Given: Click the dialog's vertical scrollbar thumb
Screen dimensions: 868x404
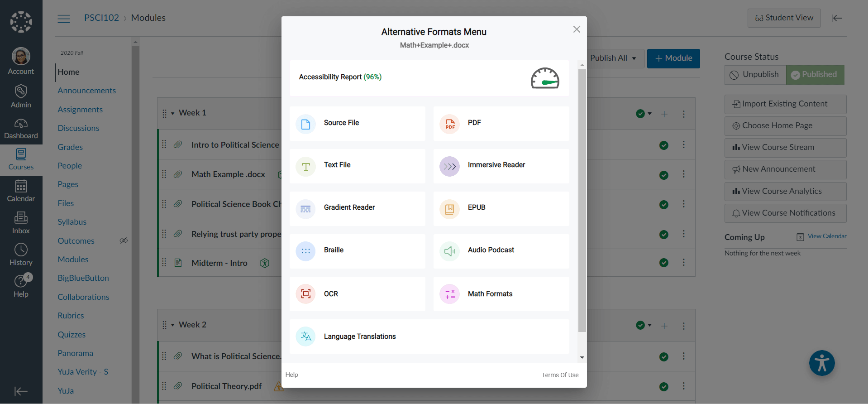Looking at the screenshot, I should pyautogui.click(x=582, y=201).
